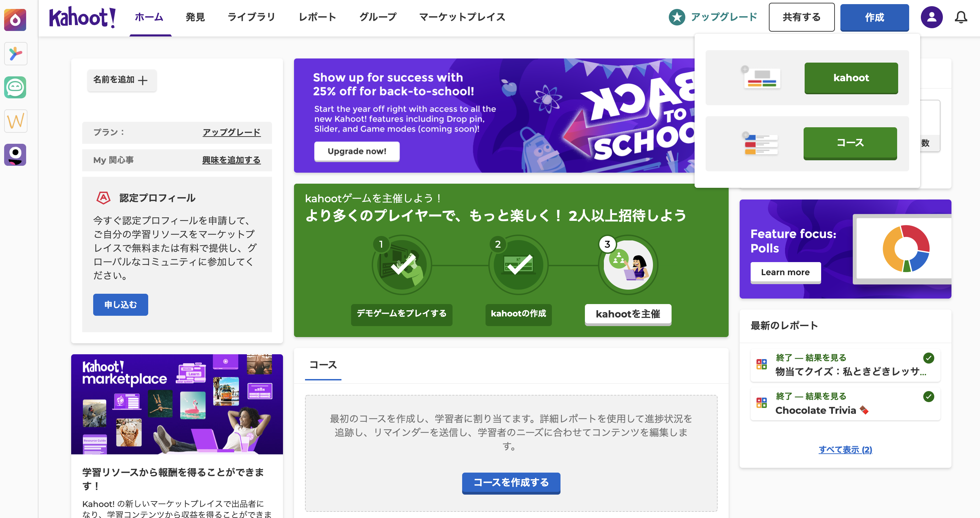Viewport: 980px width, 518px height.
Task: Open notifications via the bell icon
Action: [x=961, y=17]
